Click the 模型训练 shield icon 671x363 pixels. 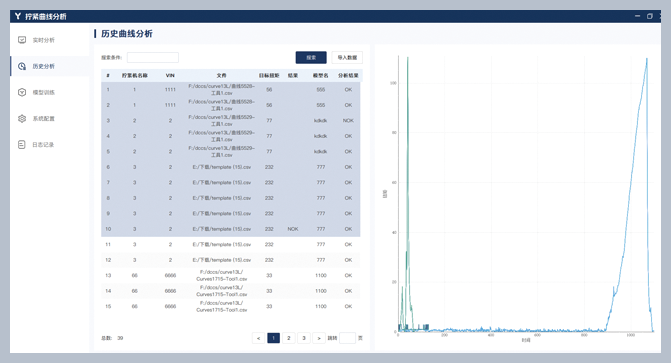[x=22, y=92]
